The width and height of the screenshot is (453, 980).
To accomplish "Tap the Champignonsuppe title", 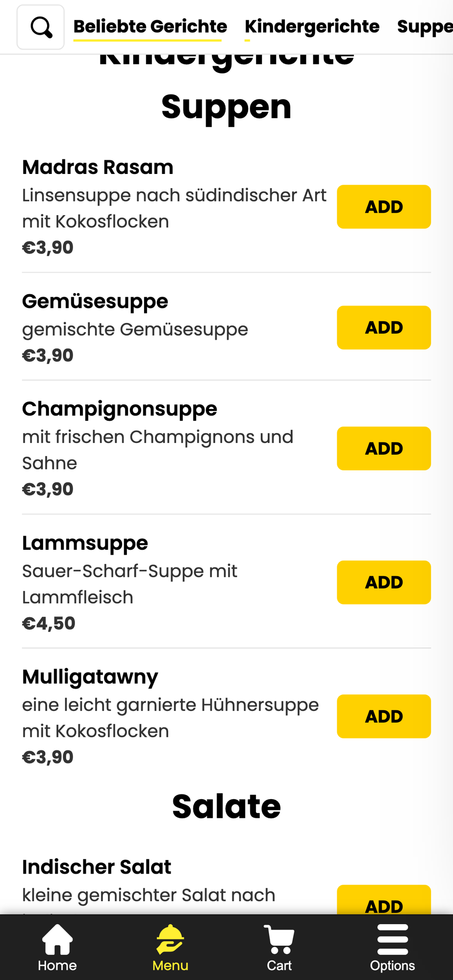I will tap(120, 409).
